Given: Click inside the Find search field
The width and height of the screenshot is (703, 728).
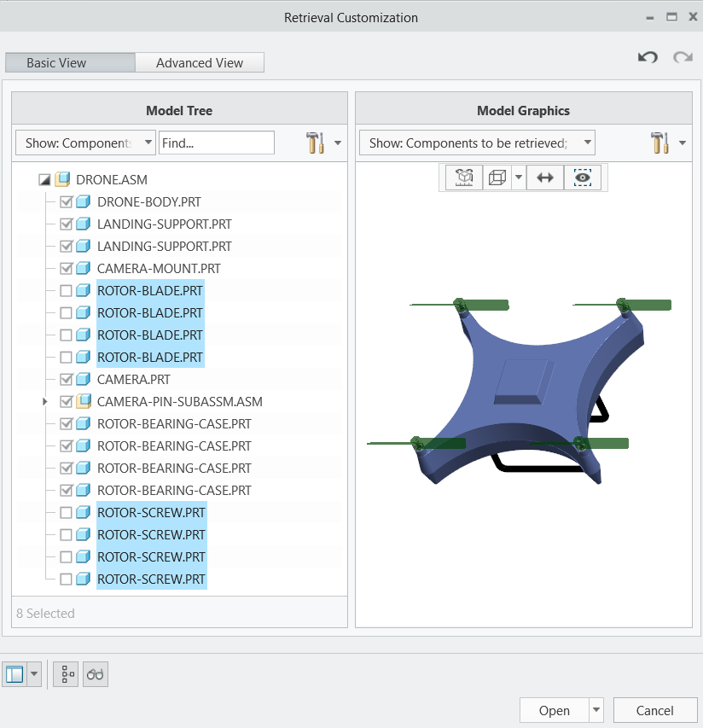Looking at the screenshot, I should [x=216, y=142].
